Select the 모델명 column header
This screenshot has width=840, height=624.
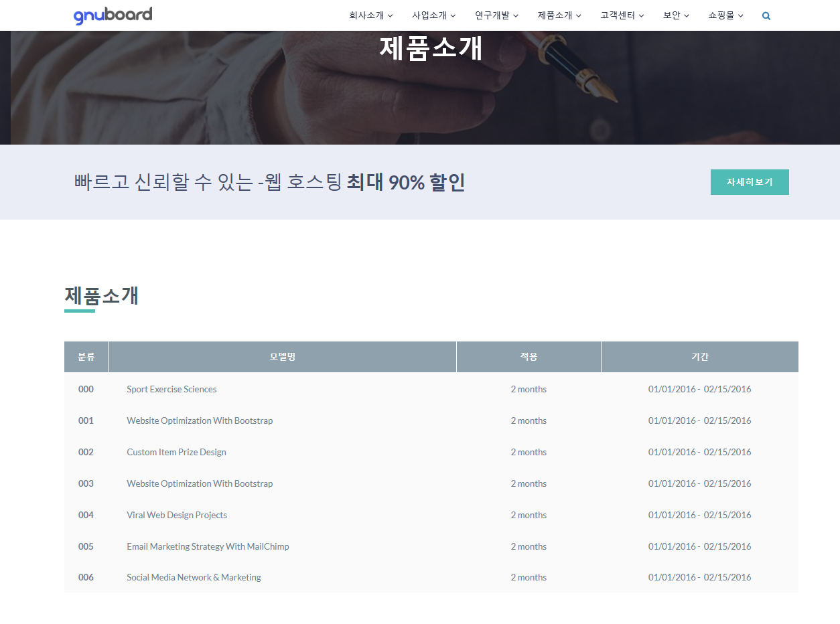pos(282,356)
